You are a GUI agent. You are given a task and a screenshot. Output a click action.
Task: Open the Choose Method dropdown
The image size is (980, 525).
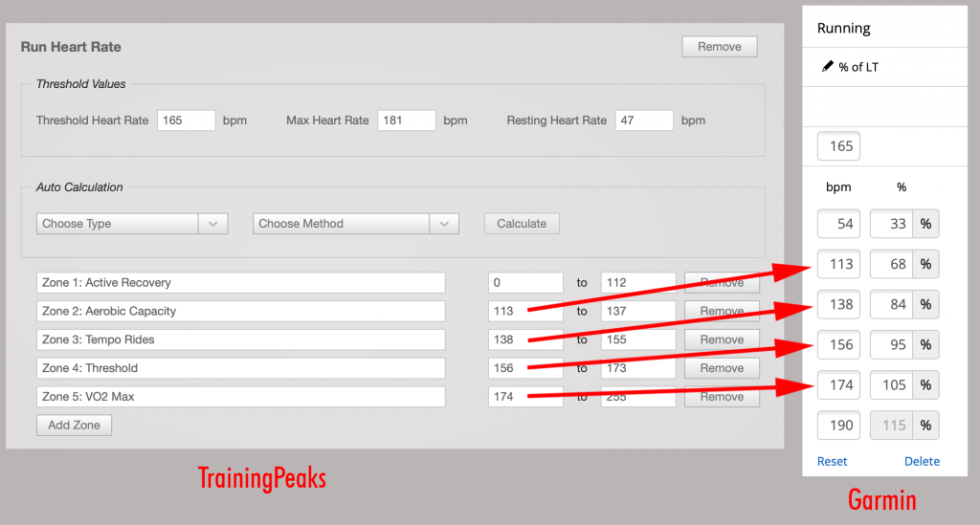click(356, 224)
